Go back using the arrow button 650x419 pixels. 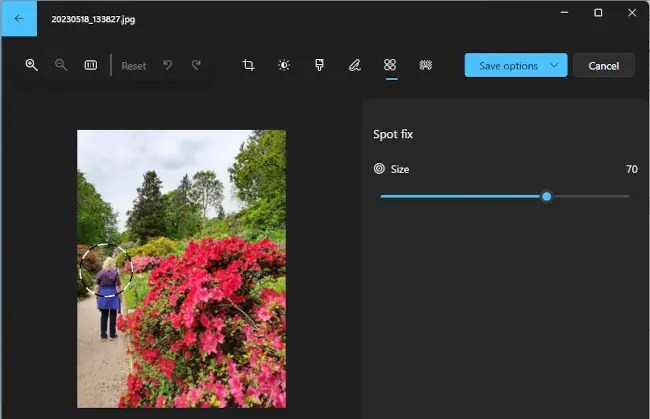click(19, 19)
